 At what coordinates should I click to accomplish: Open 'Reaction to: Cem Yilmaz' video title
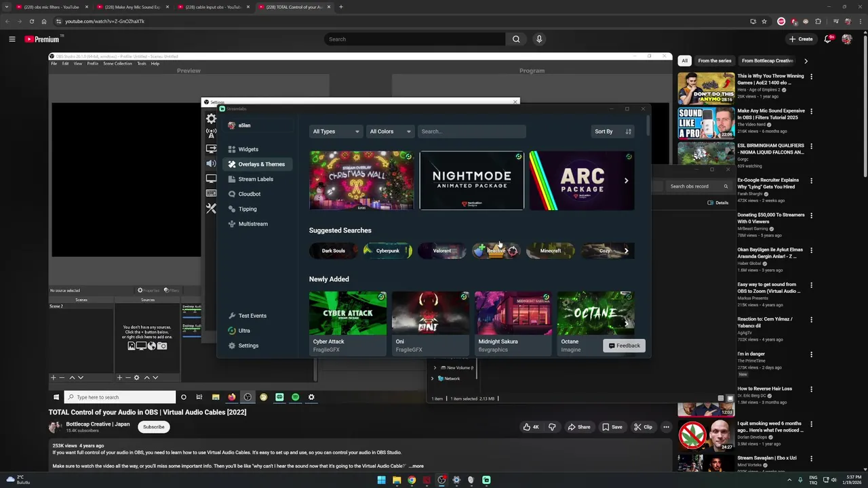click(765, 322)
